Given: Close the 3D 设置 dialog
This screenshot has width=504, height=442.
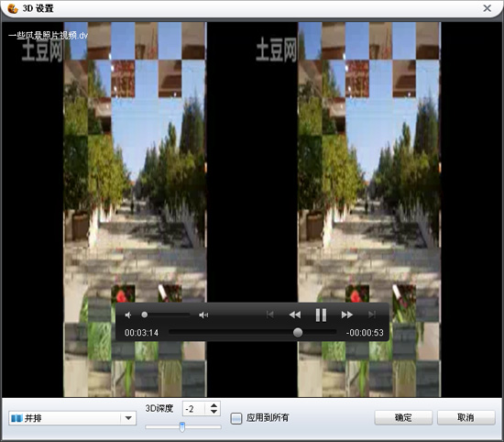Looking at the screenshot, I should (487, 8).
